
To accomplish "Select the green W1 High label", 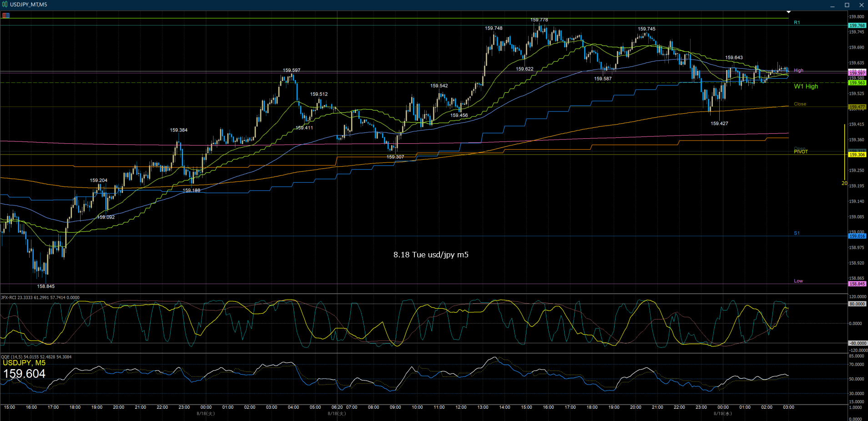I will coord(806,86).
